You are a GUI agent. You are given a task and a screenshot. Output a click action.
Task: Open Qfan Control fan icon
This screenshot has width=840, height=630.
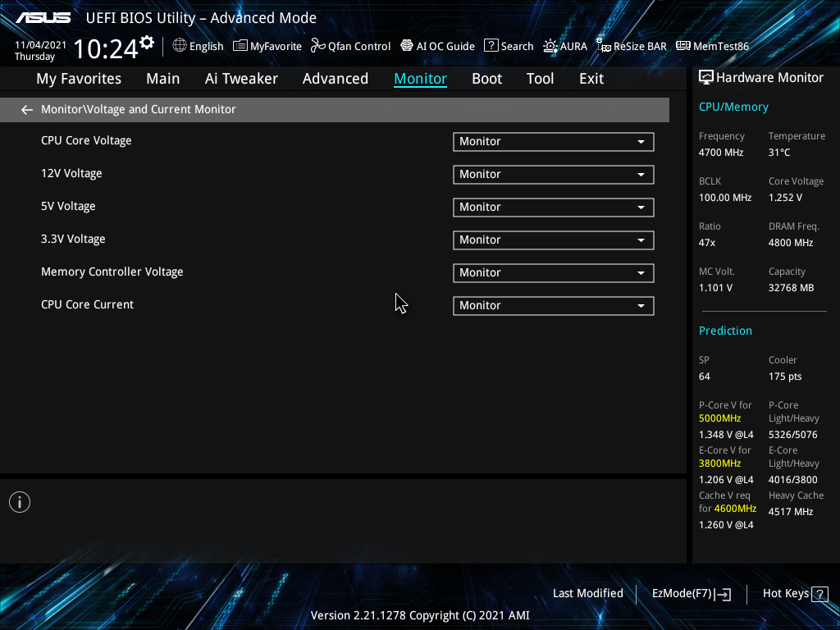[318, 46]
